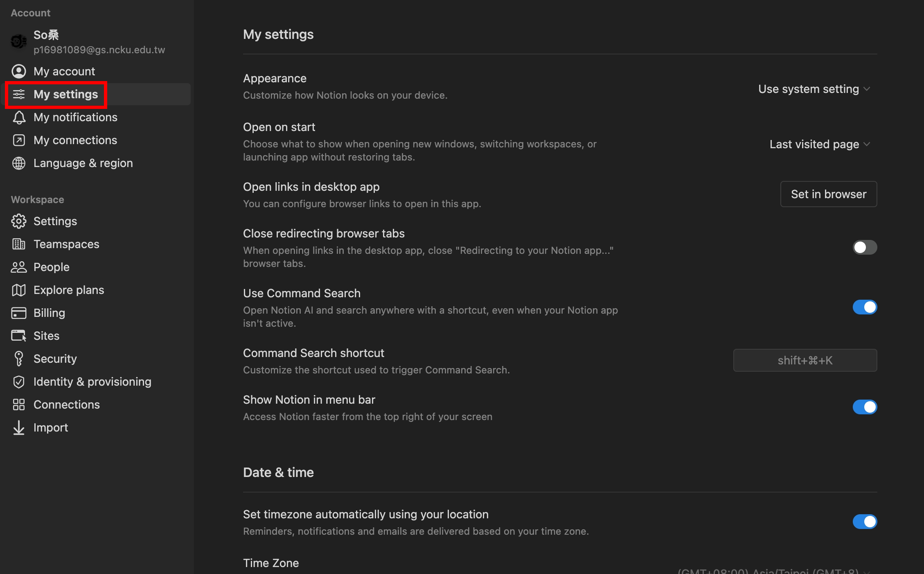Open the Appearance 'Use system setting' dropdown
This screenshot has height=574, width=924.
point(814,89)
